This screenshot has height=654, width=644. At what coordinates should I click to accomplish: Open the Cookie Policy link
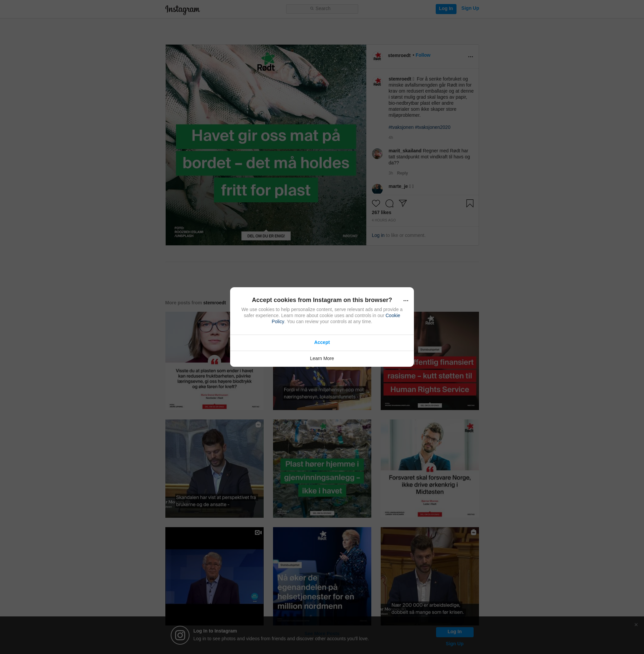pos(392,315)
